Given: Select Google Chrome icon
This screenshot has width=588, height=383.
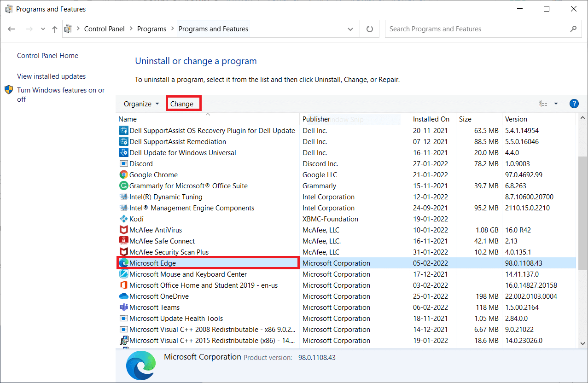Looking at the screenshot, I should click(123, 175).
